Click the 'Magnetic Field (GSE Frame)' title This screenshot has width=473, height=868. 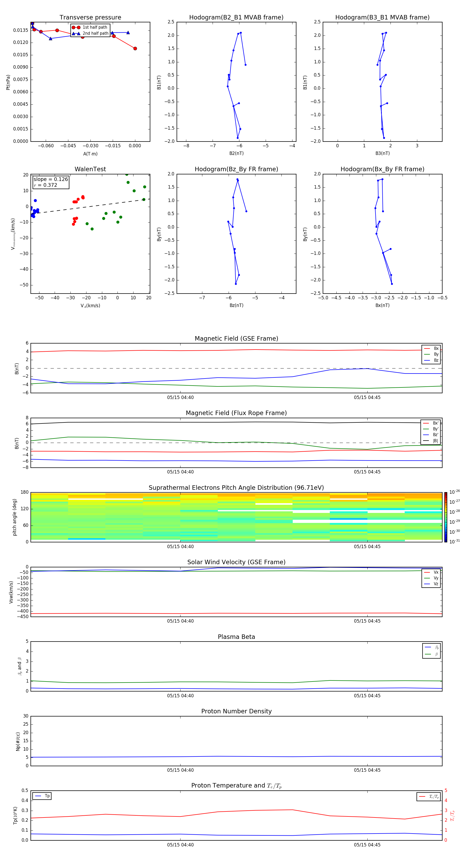point(236,338)
